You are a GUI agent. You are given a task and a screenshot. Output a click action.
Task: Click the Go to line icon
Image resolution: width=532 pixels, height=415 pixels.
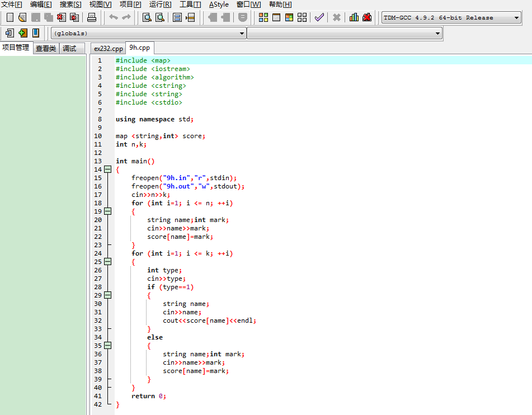pyautogui.click(x=190, y=17)
